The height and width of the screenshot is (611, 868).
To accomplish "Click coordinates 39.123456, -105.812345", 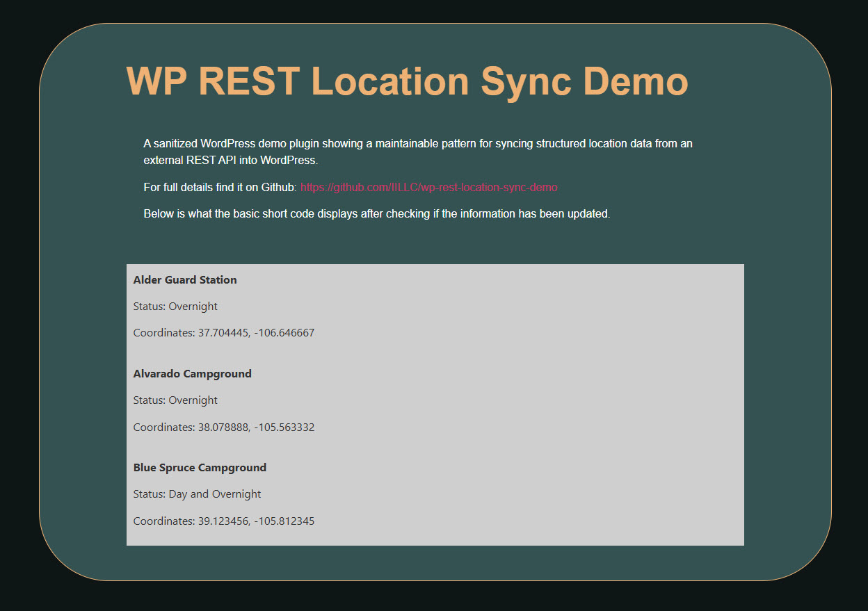I will coord(224,521).
